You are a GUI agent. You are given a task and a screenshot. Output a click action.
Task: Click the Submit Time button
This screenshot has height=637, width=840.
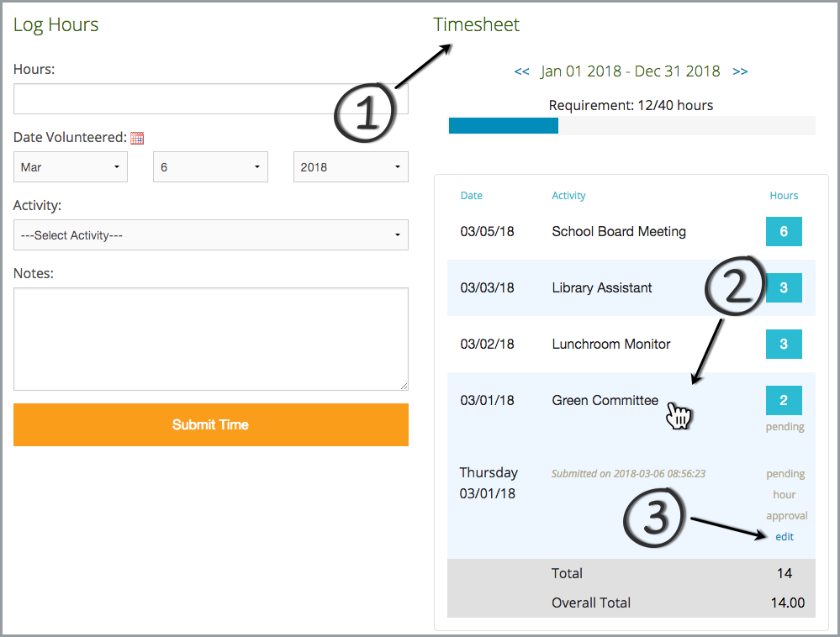210,424
